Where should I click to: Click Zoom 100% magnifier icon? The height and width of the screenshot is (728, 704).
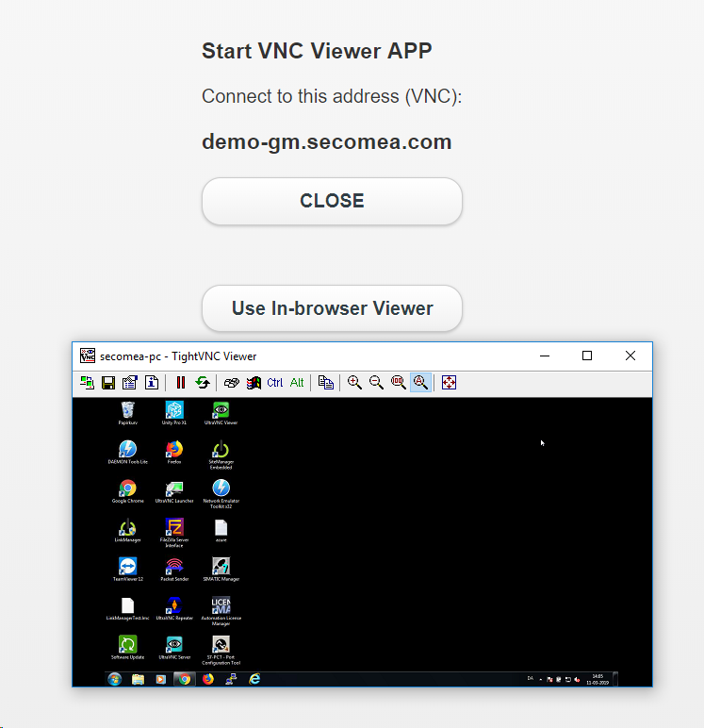tap(398, 383)
